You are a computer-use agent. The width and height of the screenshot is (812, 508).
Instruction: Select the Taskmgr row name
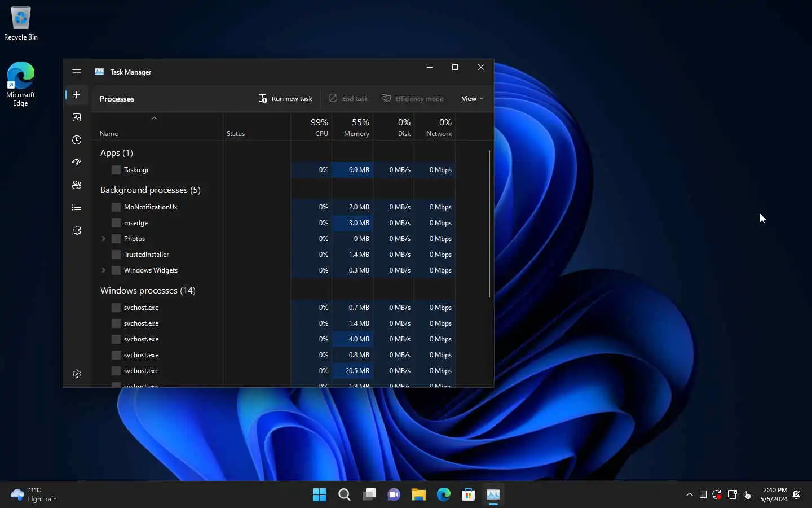(136, 170)
